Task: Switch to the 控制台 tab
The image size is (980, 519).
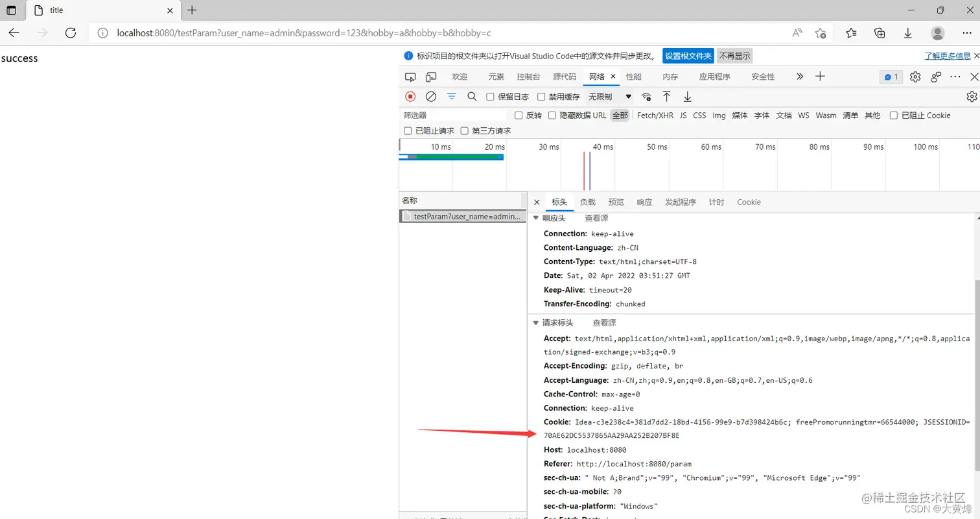Action: [528, 77]
